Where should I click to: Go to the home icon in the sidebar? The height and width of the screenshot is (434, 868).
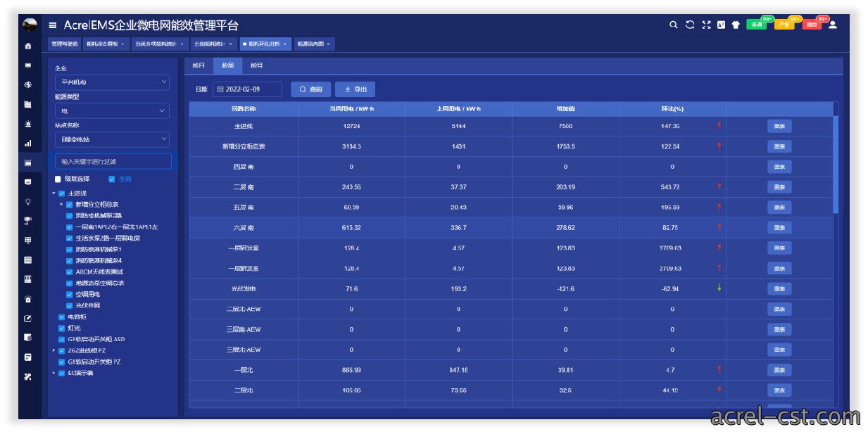[28, 46]
